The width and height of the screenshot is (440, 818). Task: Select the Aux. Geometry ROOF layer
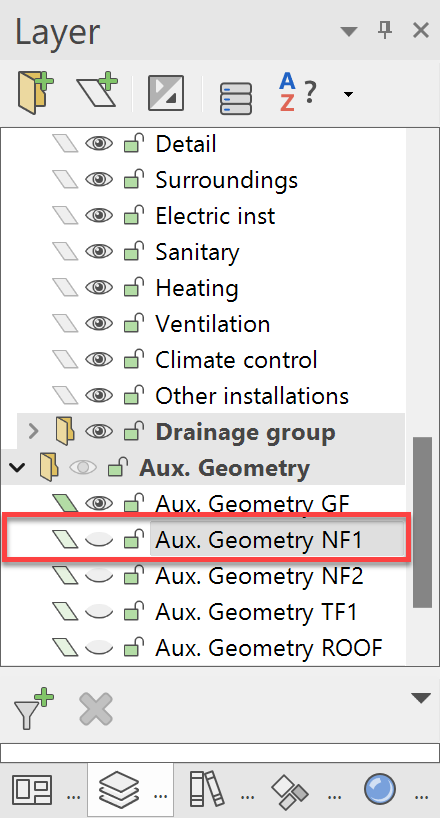point(269,647)
